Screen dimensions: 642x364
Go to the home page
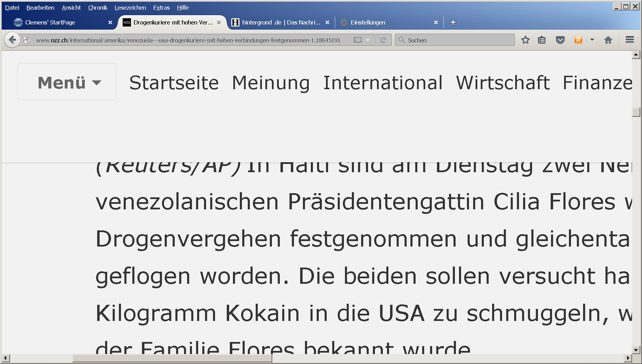coord(608,40)
